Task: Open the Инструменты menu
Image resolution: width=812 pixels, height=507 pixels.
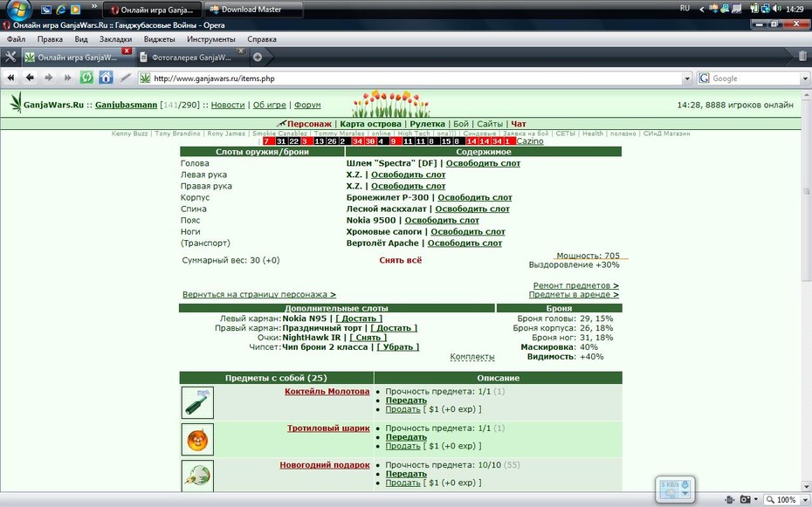Action: coord(210,38)
